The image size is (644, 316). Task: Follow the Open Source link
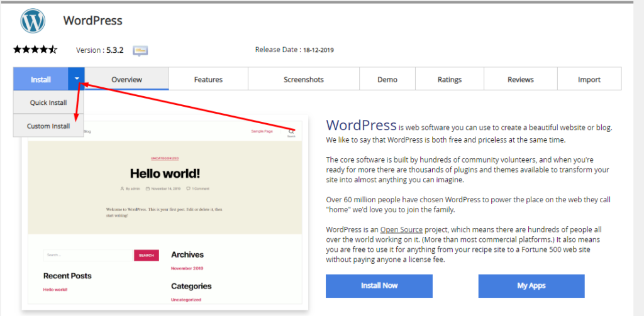click(x=401, y=229)
